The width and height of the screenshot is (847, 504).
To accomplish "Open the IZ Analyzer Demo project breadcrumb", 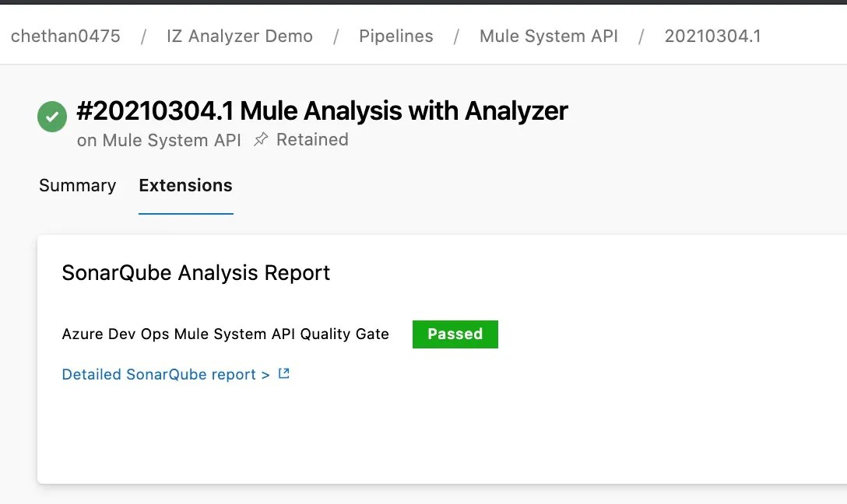I will click(240, 36).
